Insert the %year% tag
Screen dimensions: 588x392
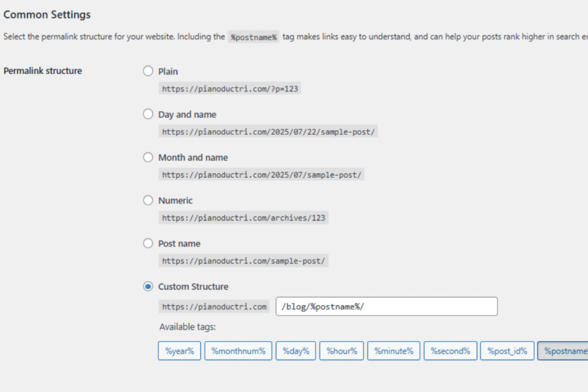[179, 351]
